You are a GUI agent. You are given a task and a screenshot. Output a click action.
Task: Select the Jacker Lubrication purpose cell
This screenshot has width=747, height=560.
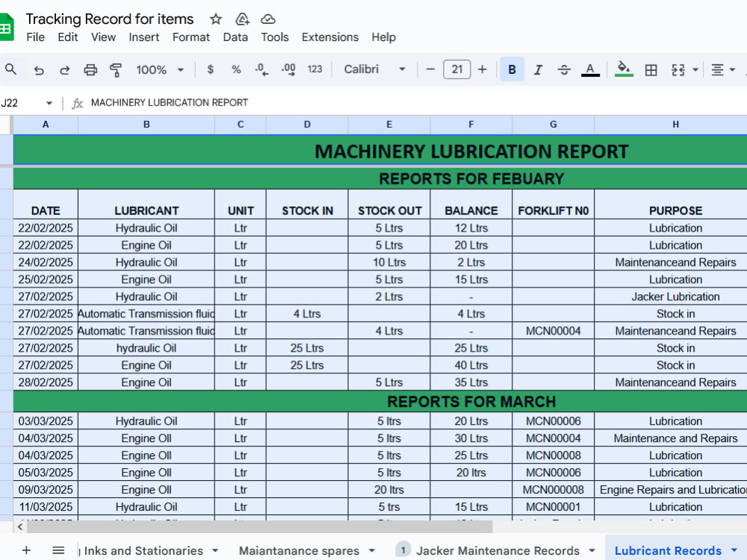[671, 296]
